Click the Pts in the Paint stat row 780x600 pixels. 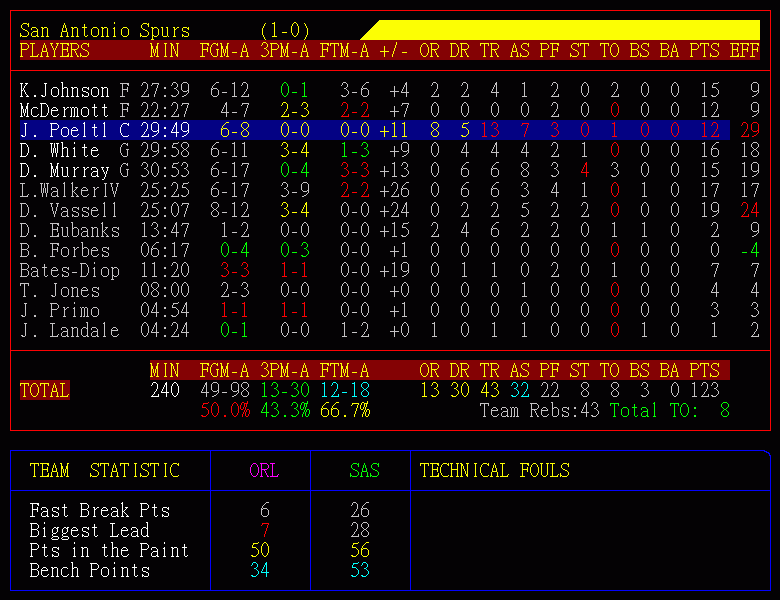pyautogui.click(x=108, y=551)
